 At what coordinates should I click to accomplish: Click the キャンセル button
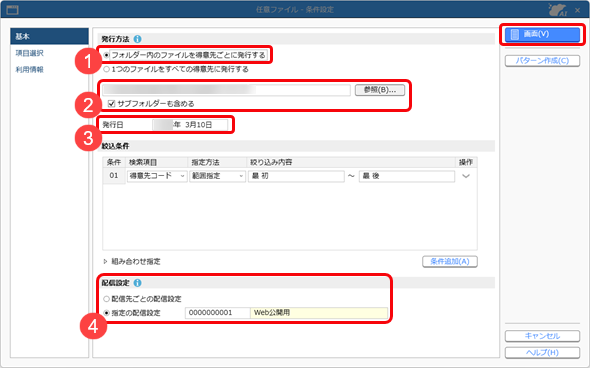tap(542, 336)
